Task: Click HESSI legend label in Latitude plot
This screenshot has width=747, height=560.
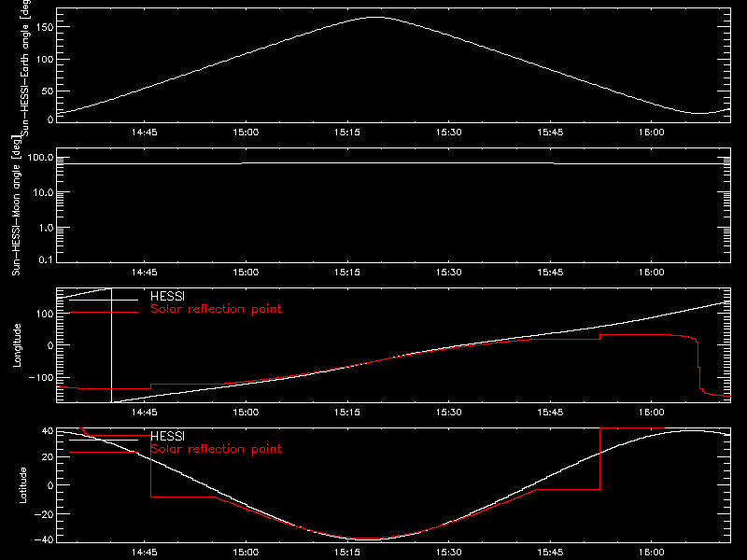Action: point(167,436)
